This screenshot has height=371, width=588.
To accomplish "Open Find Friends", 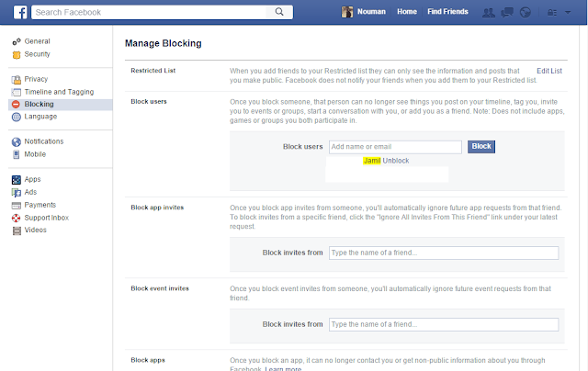I will (x=447, y=12).
